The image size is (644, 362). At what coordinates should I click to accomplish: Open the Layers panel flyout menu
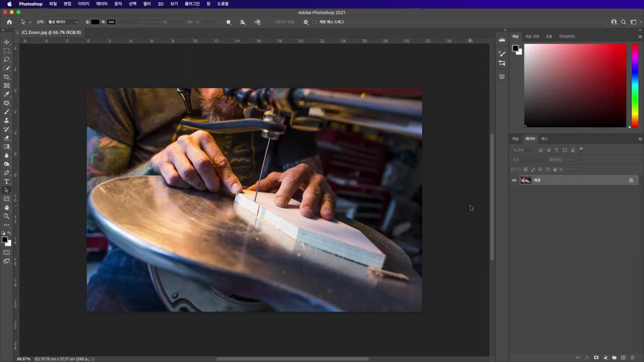coord(640,139)
